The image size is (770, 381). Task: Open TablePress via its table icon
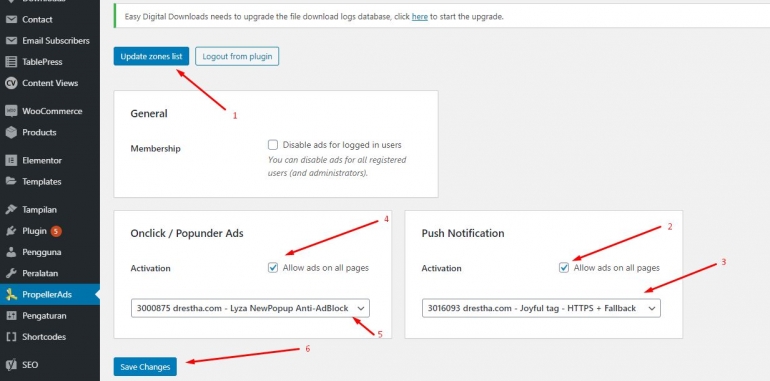point(11,62)
